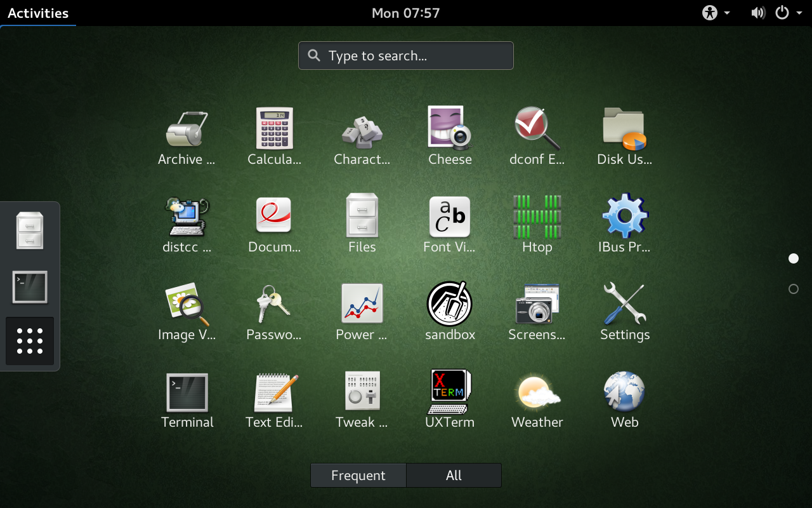Toggle the Show Applications grid button
This screenshot has width=812, height=508.
coord(30,341)
